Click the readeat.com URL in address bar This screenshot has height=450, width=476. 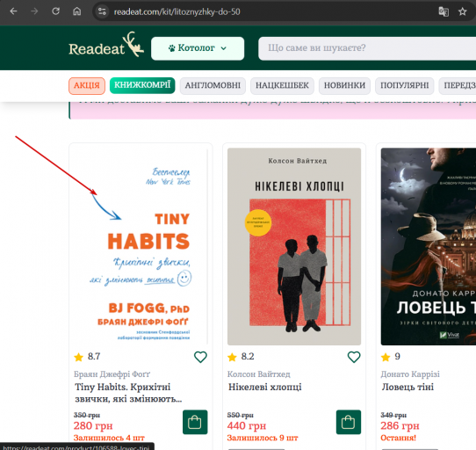point(177,11)
